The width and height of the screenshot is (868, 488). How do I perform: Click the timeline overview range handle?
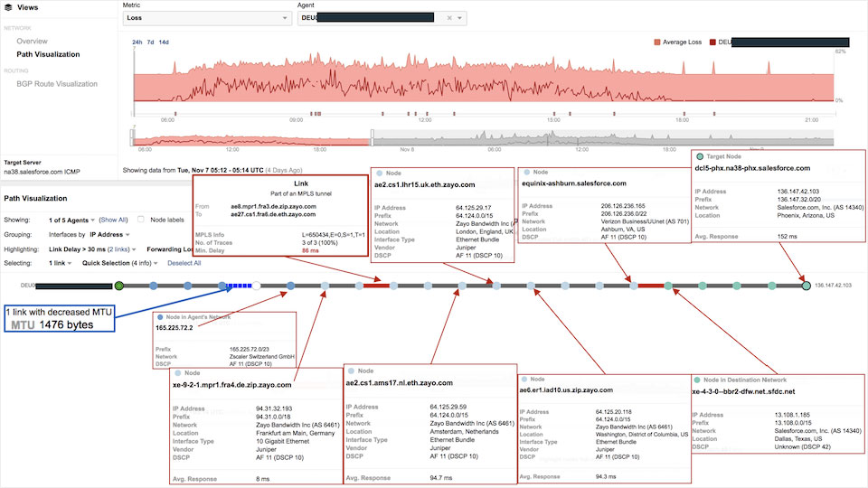point(372,136)
